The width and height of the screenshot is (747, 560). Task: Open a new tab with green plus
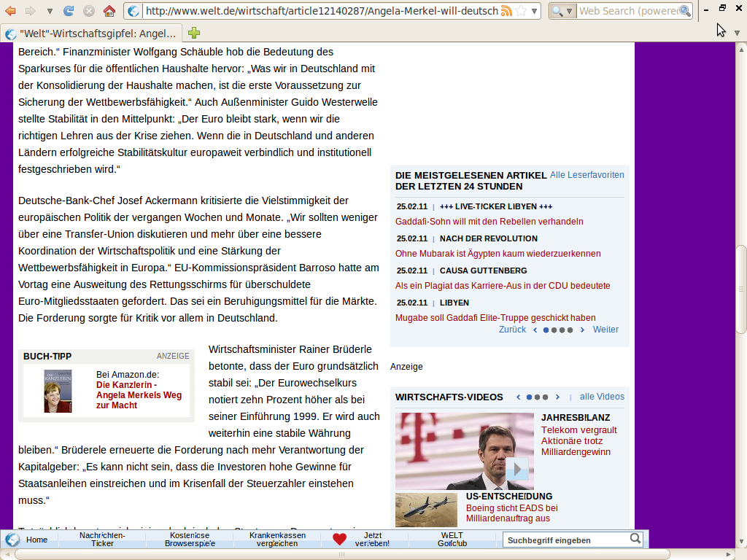click(194, 33)
